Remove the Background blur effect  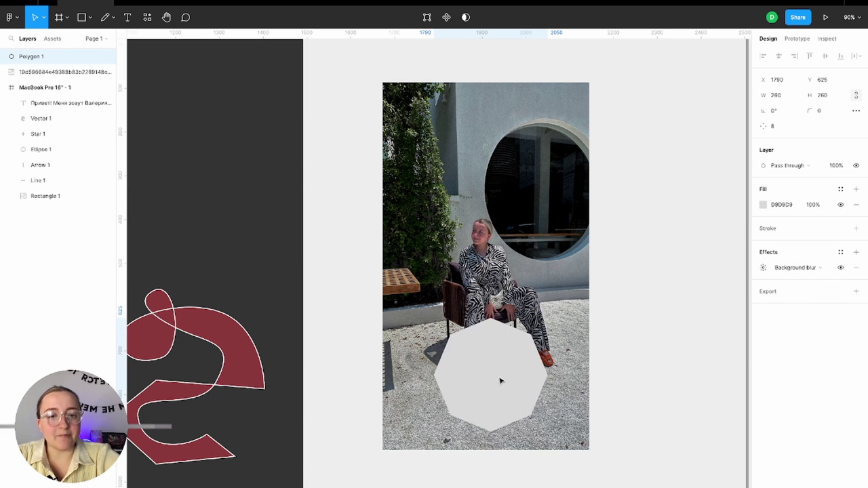coord(856,268)
